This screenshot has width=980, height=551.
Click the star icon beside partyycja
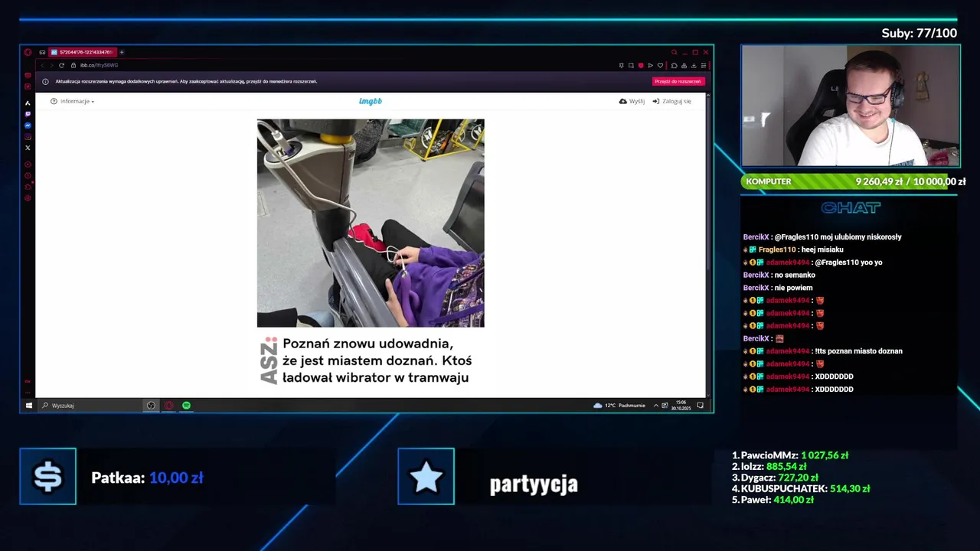426,476
